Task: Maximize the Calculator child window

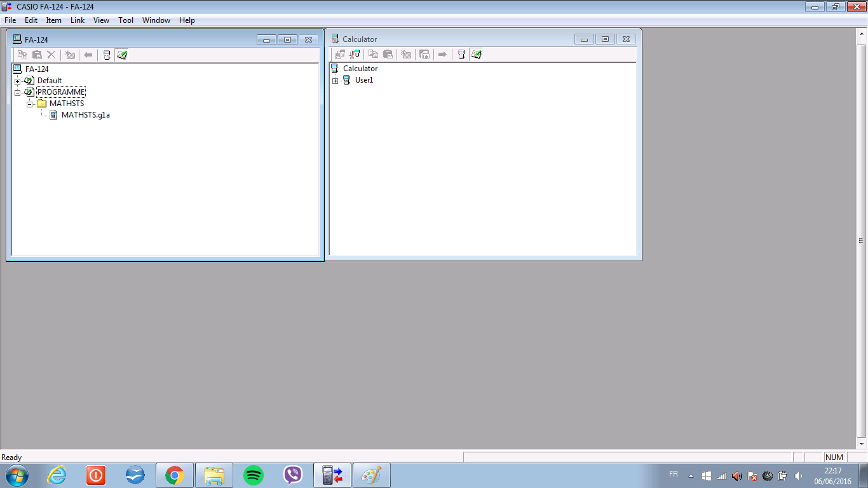Action: pyautogui.click(x=605, y=39)
